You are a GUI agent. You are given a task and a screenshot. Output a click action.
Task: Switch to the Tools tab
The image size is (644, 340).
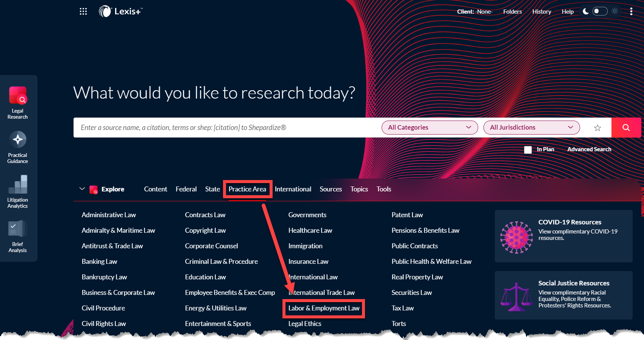[x=384, y=189]
